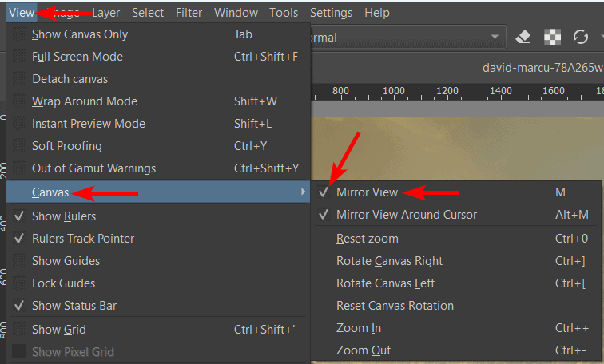Select Rotate Canvas Right
604x364 pixels.
point(389,261)
